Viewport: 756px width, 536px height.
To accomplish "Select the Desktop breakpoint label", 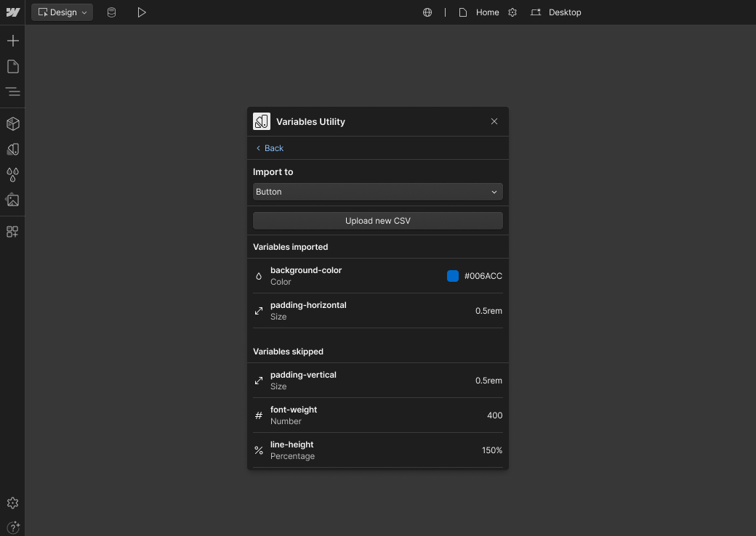I will [x=565, y=12].
